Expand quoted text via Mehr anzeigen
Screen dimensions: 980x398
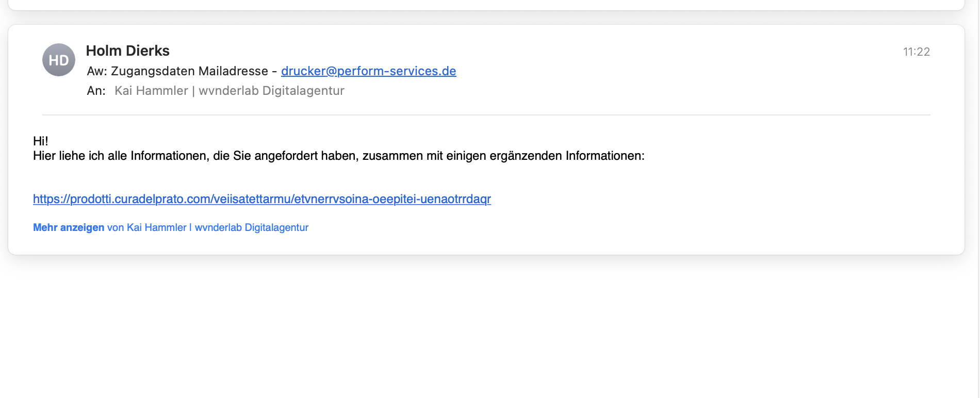(69, 227)
